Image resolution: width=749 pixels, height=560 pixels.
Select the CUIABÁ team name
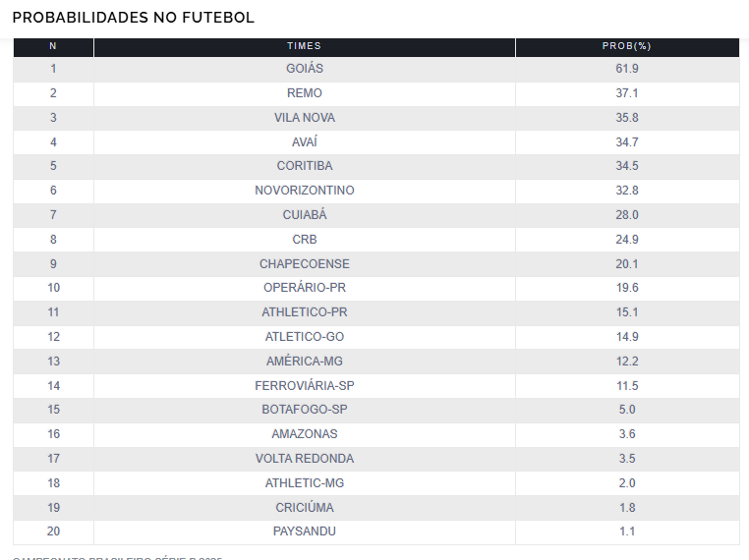304,215
